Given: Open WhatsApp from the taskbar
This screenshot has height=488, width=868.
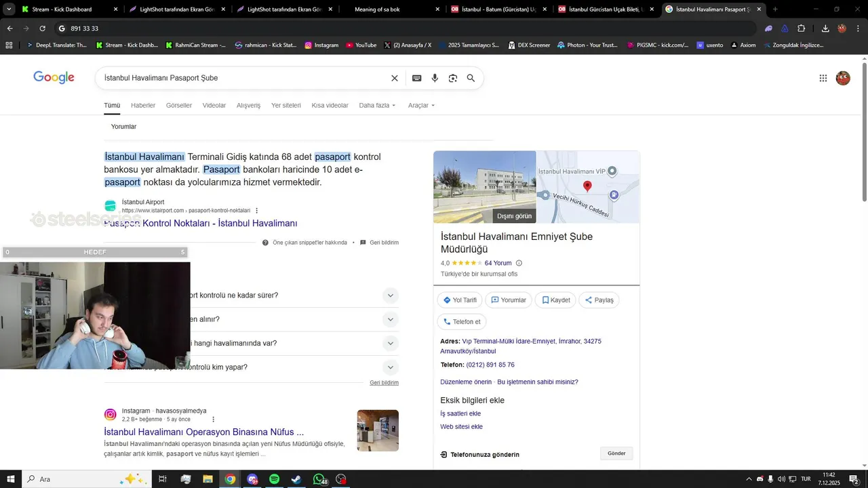Looking at the screenshot, I should (319, 479).
